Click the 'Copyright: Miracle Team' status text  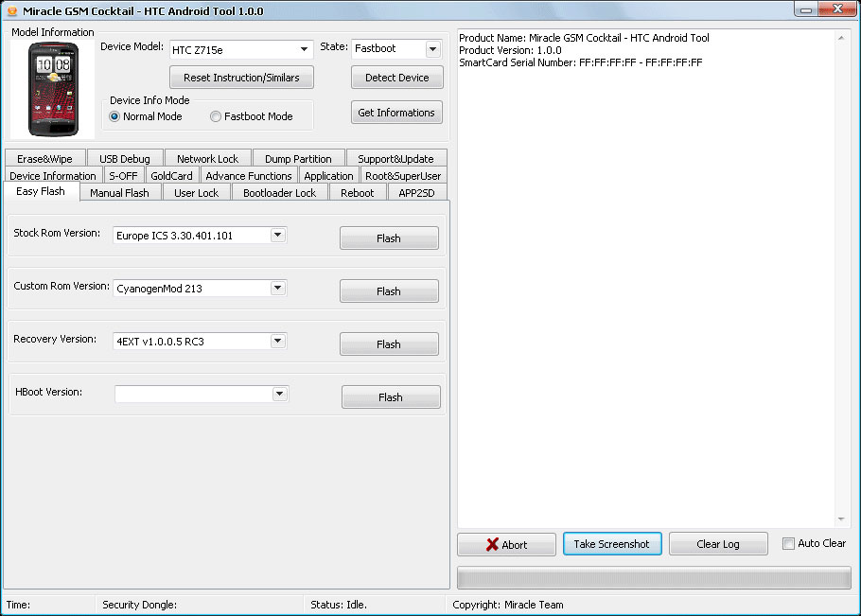tap(507, 605)
